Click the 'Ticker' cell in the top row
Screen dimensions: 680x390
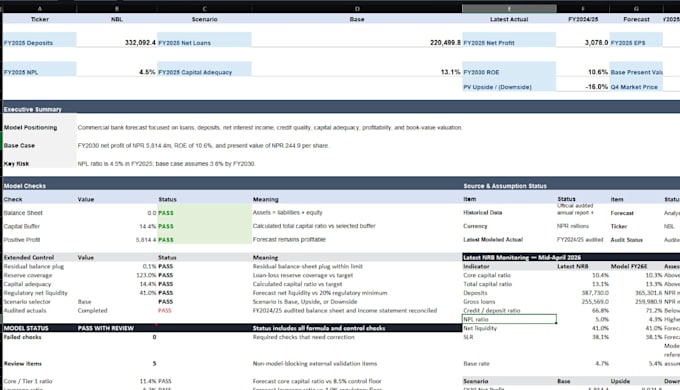click(39, 19)
